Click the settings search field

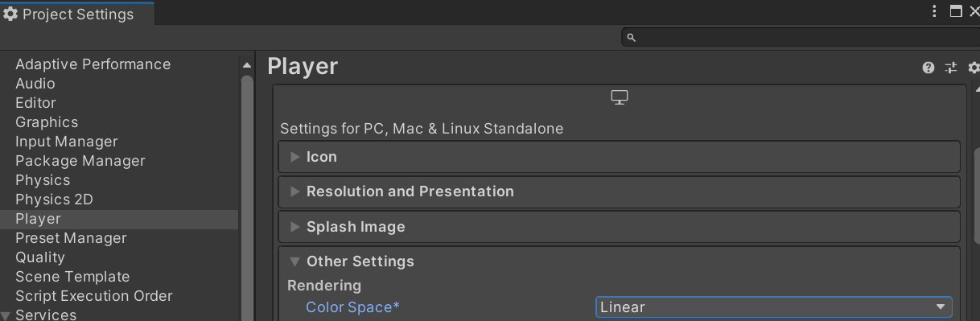click(801, 37)
